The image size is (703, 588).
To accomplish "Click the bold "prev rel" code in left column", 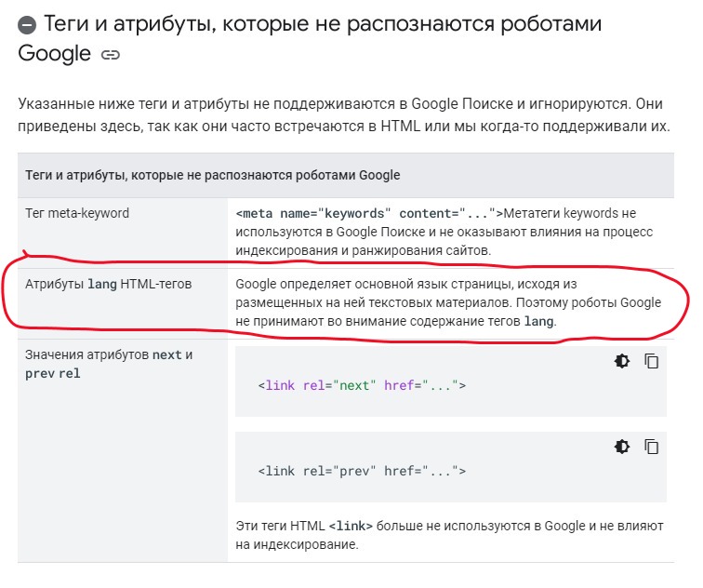I will [53, 374].
